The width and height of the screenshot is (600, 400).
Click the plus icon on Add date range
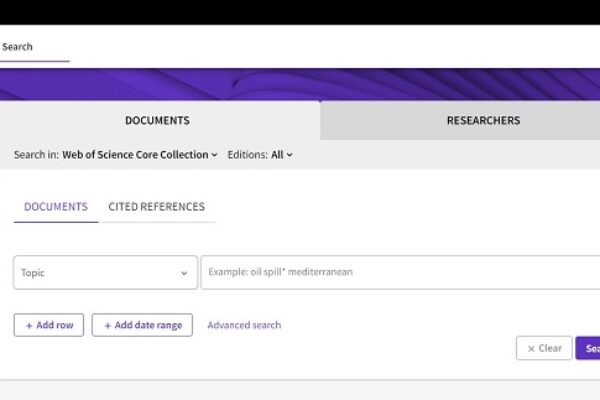click(107, 325)
